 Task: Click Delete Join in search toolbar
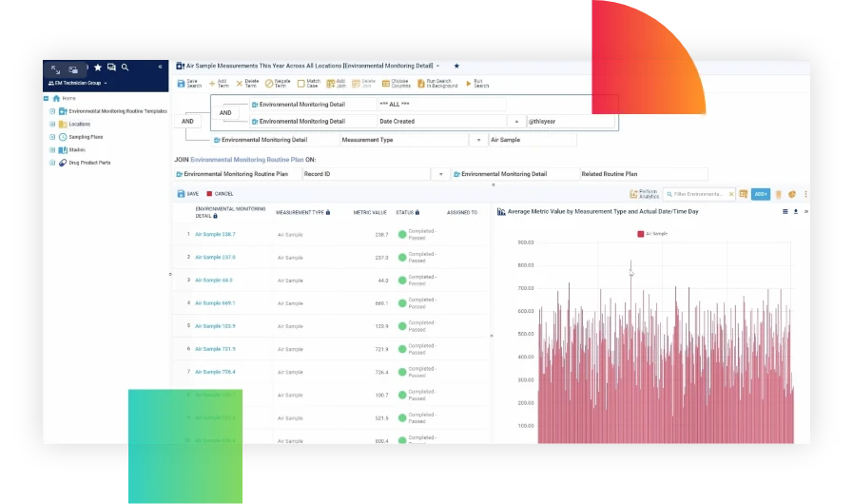point(363,84)
